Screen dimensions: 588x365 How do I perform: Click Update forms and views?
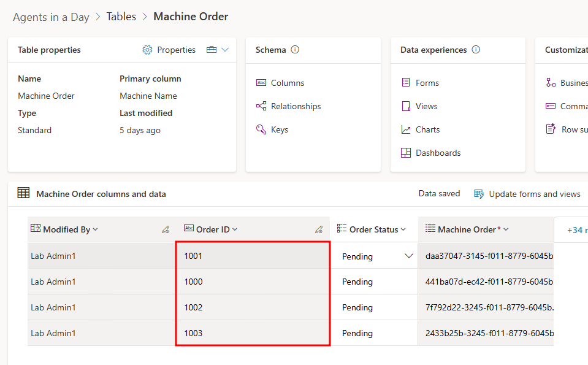(527, 194)
